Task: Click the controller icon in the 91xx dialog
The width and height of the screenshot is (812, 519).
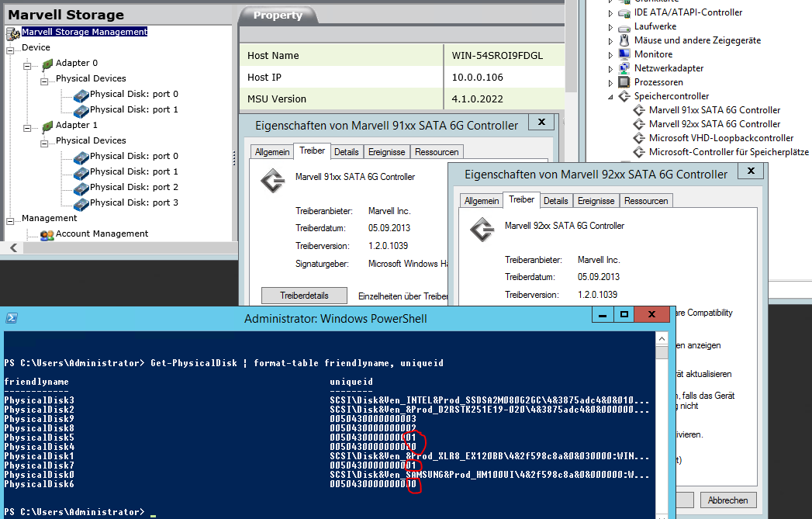Action: [273, 181]
